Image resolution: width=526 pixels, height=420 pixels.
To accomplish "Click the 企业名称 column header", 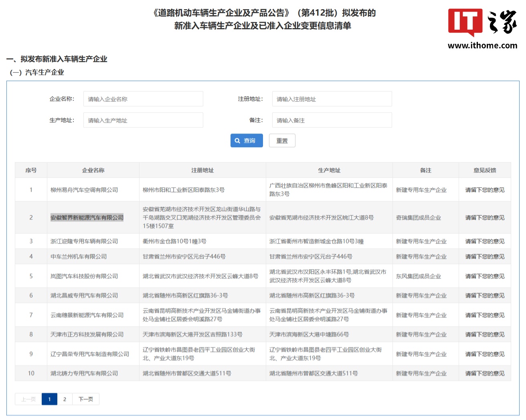I will (x=93, y=170).
